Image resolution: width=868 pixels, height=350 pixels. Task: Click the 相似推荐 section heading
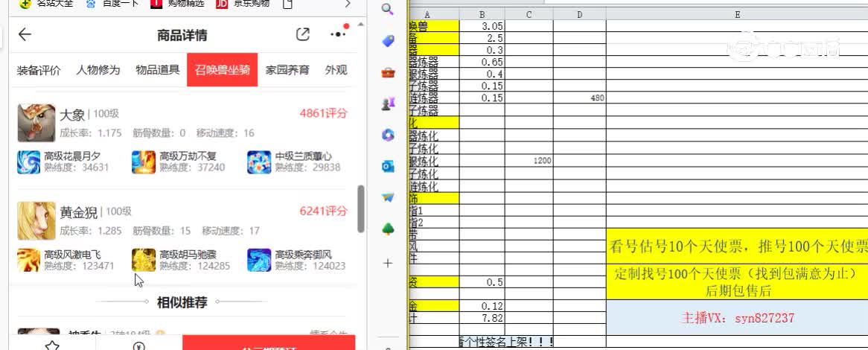(x=182, y=302)
